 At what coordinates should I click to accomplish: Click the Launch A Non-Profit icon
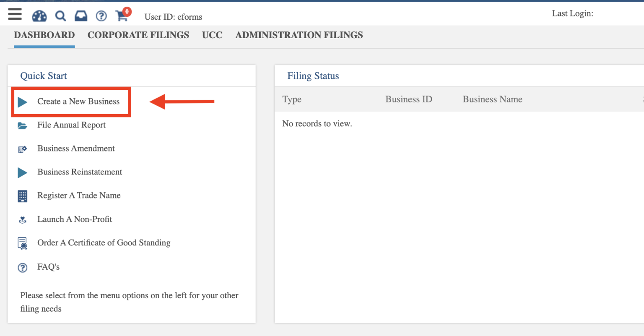[23, 220]
